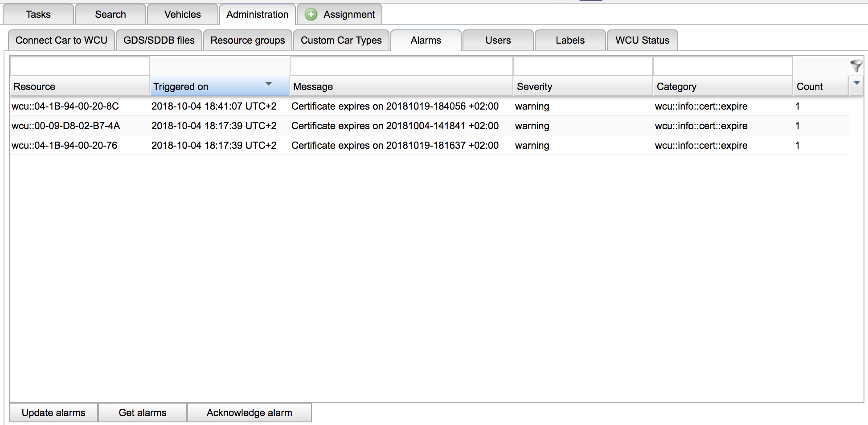Sort by the Severity column header

[534, 87]
